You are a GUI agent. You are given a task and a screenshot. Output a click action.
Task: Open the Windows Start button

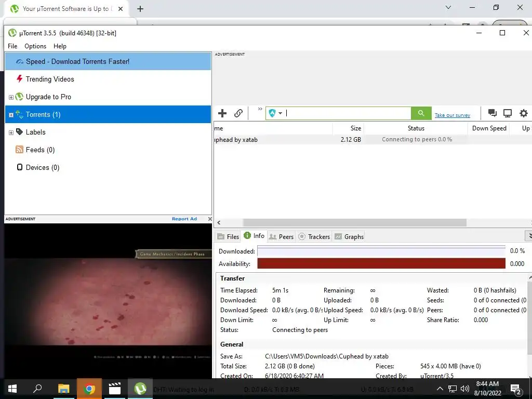[x=12, y=389]
